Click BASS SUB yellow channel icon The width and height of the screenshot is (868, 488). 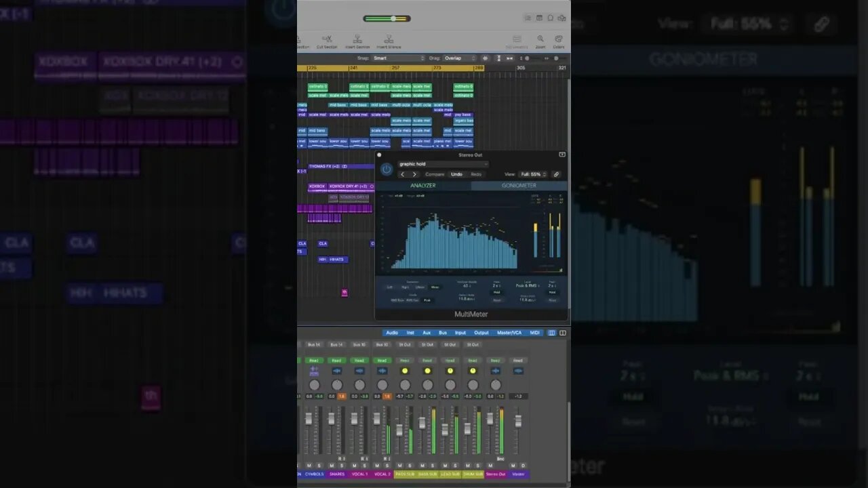coord(427,371)
